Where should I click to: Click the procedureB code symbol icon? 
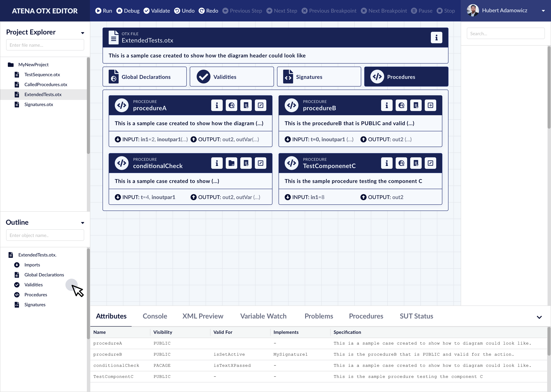291,105
